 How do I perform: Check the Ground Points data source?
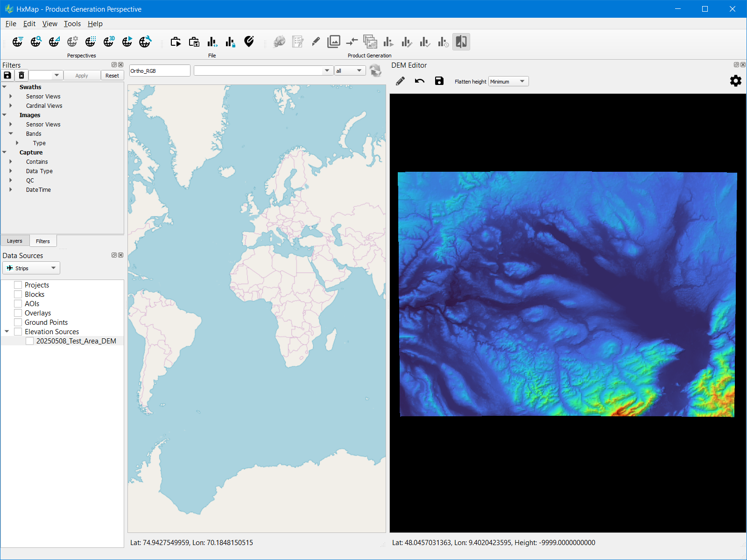pos(18,322)
